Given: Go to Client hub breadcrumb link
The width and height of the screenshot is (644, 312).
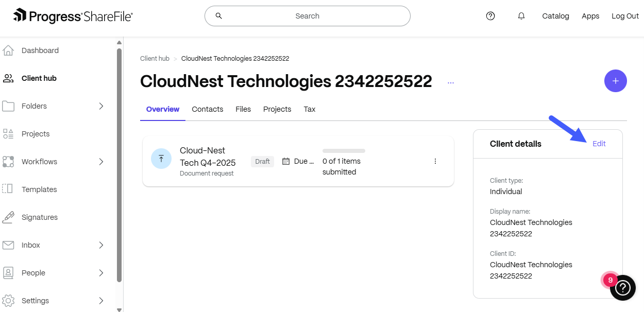Looking at the screenshot, I should (x=155, y=59).
